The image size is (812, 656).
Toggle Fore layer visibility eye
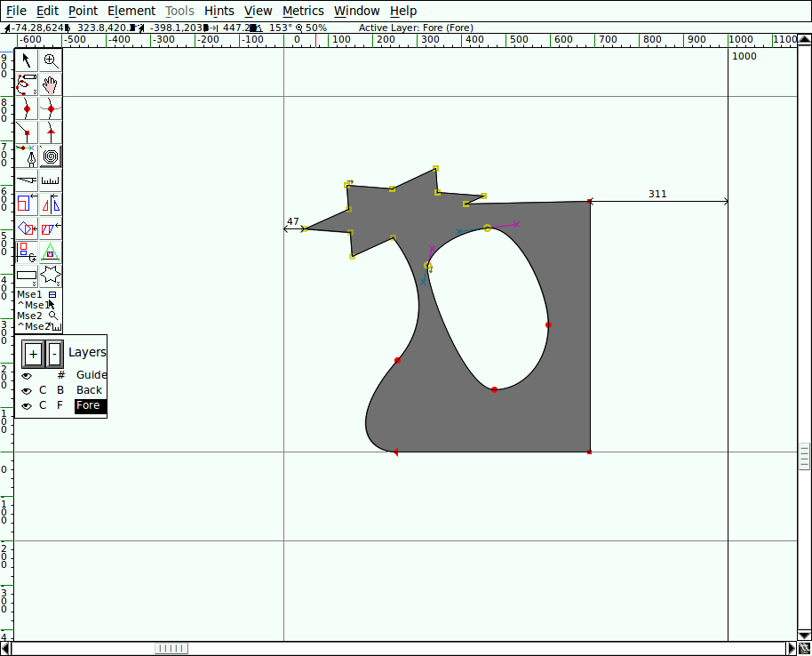[27, 405]
